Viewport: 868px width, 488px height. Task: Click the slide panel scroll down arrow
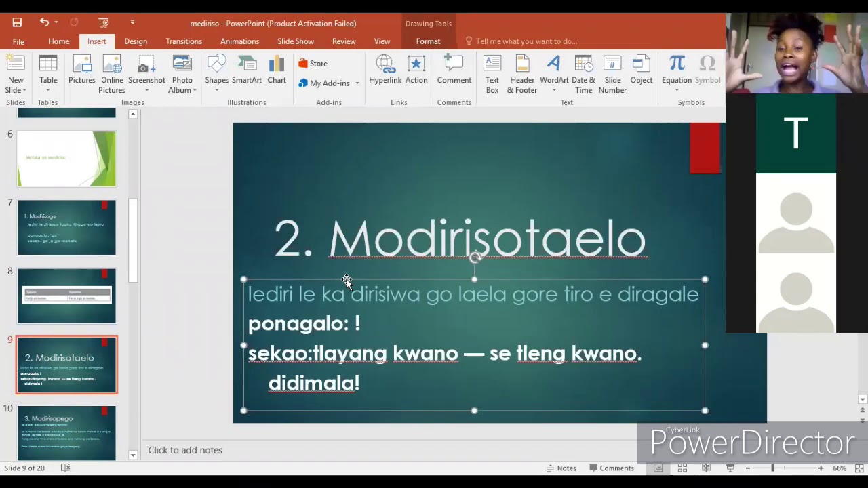133,455
